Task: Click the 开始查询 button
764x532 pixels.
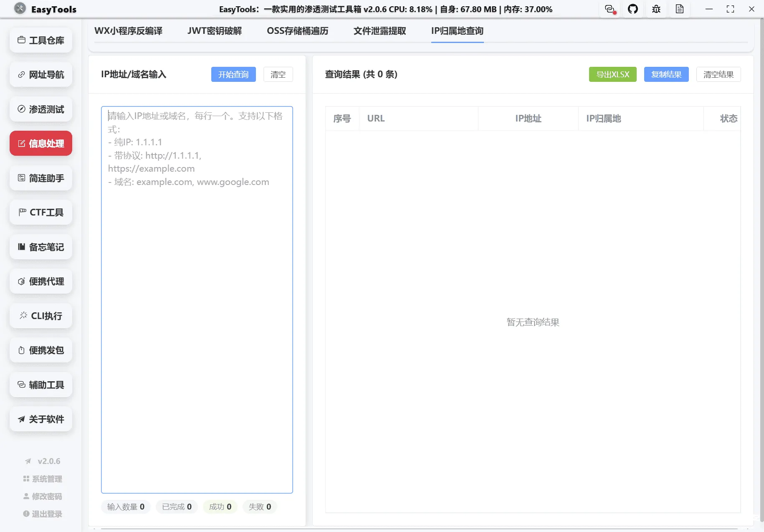Action: [x=233, y=74]
